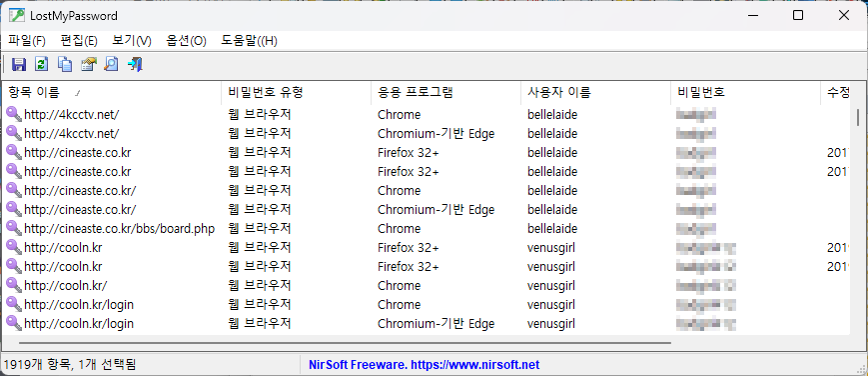Click 'bellelaide' in the 4kcctv.net Chrome row
This screenshot has height=376, width=868.
552,115
